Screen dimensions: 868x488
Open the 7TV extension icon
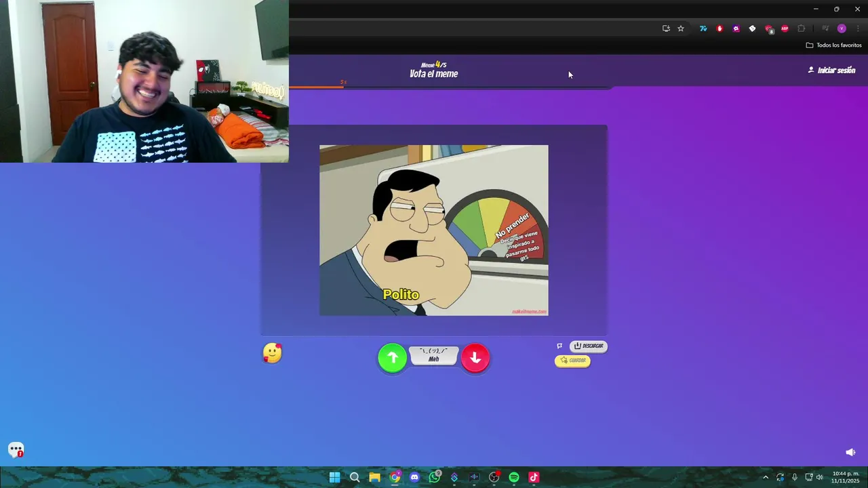(x=703, y=28)
